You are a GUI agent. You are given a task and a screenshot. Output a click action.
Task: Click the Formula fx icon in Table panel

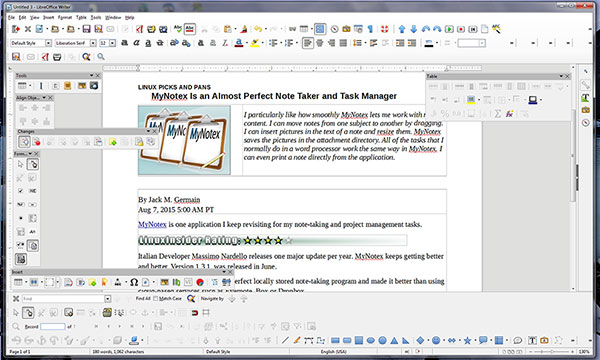pyautogui.click(x=509, y=114)
